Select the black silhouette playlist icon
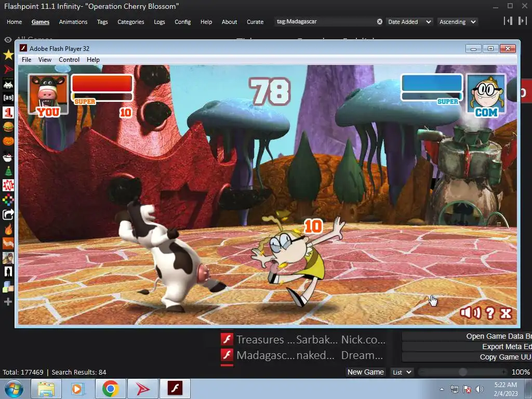The image size is (532, 399). [8, 272]
